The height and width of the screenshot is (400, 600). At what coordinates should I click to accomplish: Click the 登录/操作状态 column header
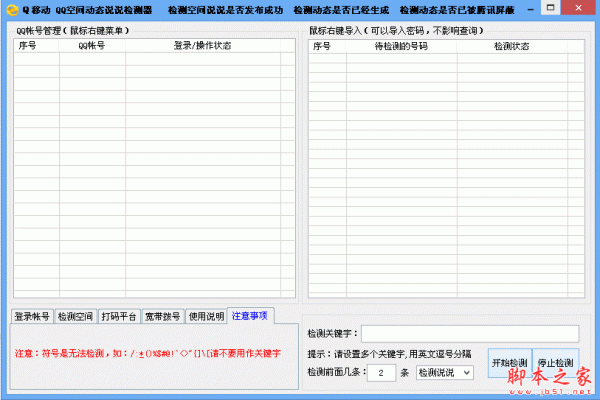point(203,46)
